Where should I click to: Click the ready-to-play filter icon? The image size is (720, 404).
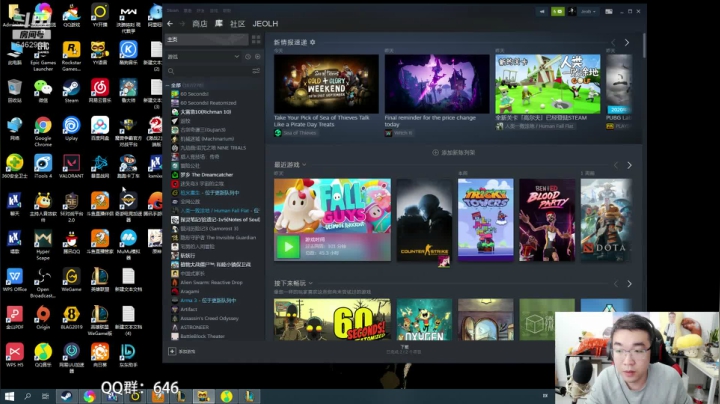click(x=258, y=56)
